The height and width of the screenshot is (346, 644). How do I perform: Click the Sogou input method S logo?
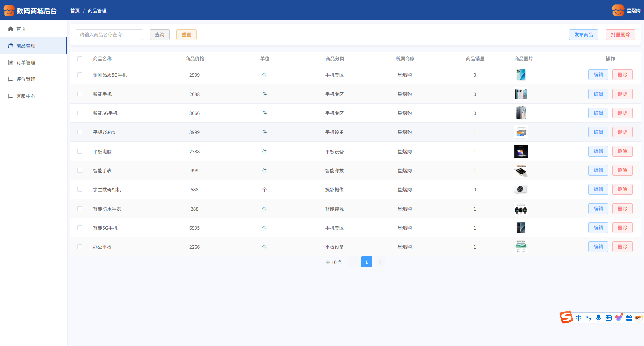click(x=566, y=317)
